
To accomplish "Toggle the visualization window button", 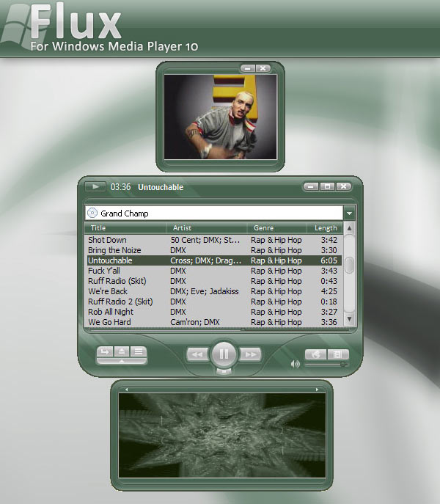I will pyautogui.click(x=315, y=354).
